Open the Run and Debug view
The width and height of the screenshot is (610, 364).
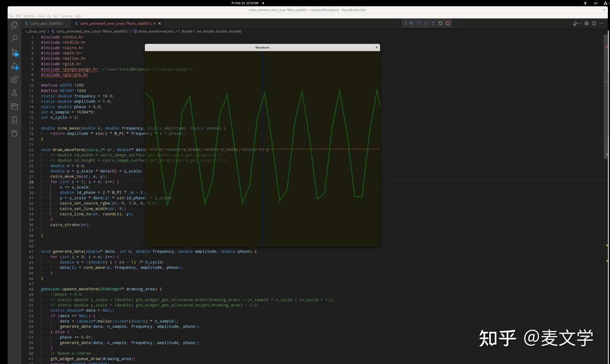[14, 66]
